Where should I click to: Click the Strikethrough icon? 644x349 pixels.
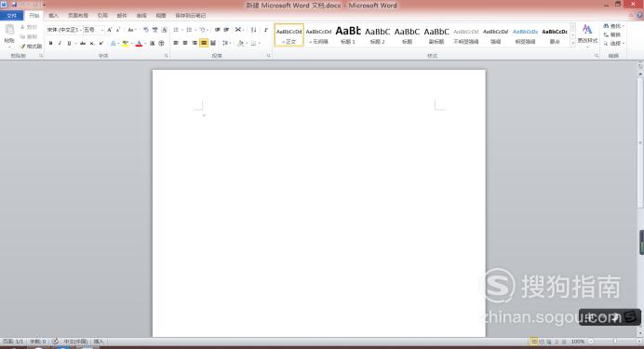tap(83, 43)
